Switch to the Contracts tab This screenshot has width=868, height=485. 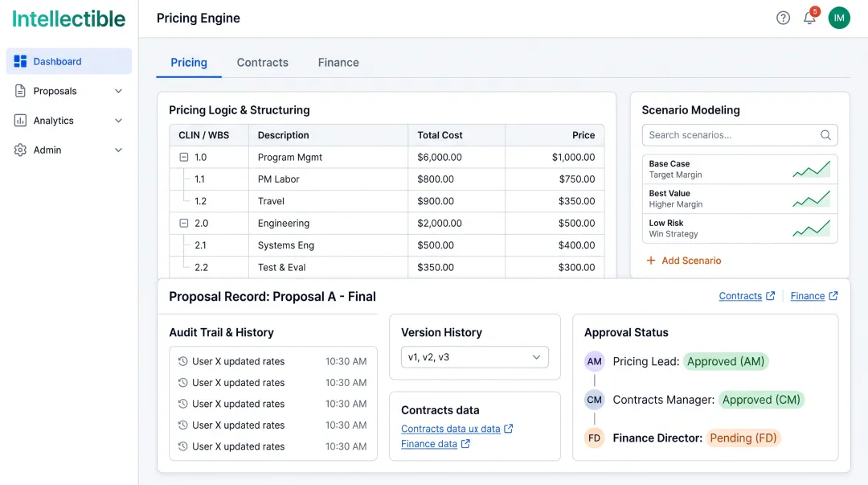[262, 63]
